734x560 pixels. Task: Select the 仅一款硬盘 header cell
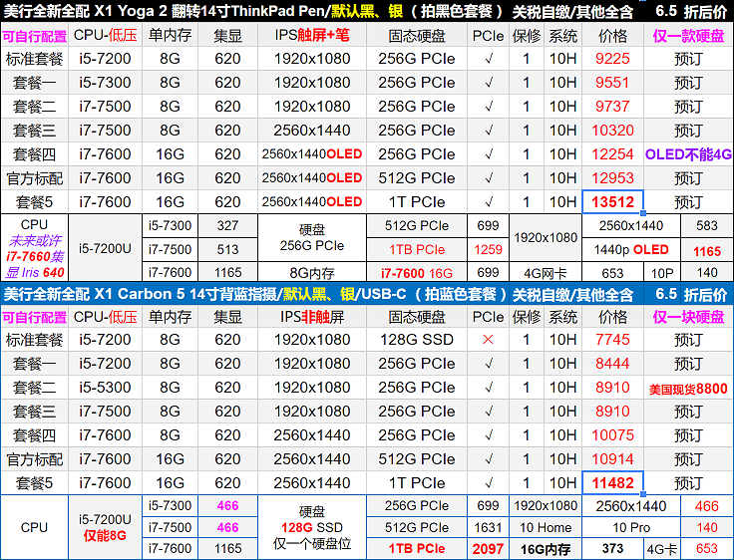(688, 36)
